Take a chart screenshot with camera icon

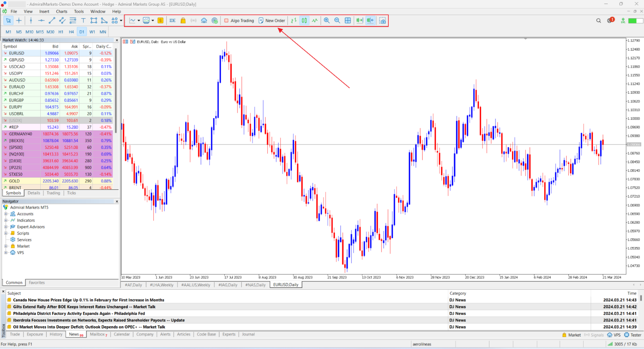click(x=382, y=21)
